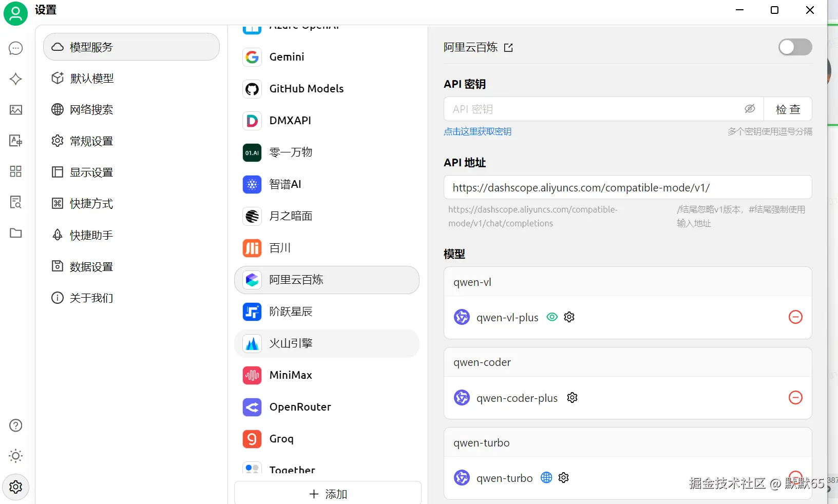Toggle API key visibility eye icon
Image resolution: width=838 pixels, height=504 pixels.
coord(750,109)
